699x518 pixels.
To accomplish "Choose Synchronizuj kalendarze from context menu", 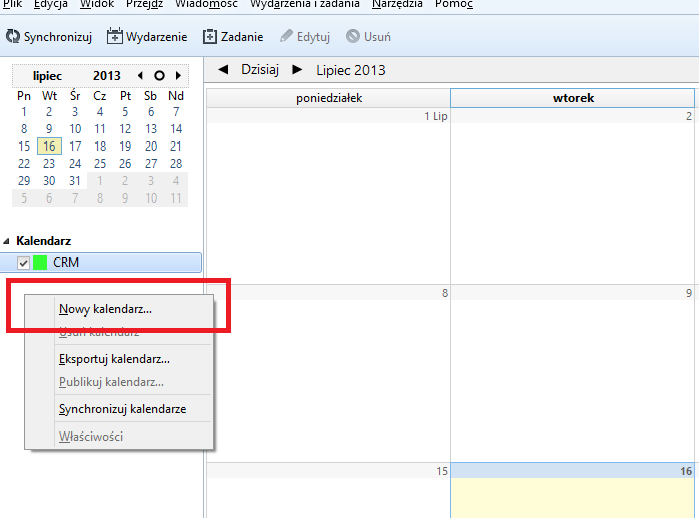I will click(122, 408).
